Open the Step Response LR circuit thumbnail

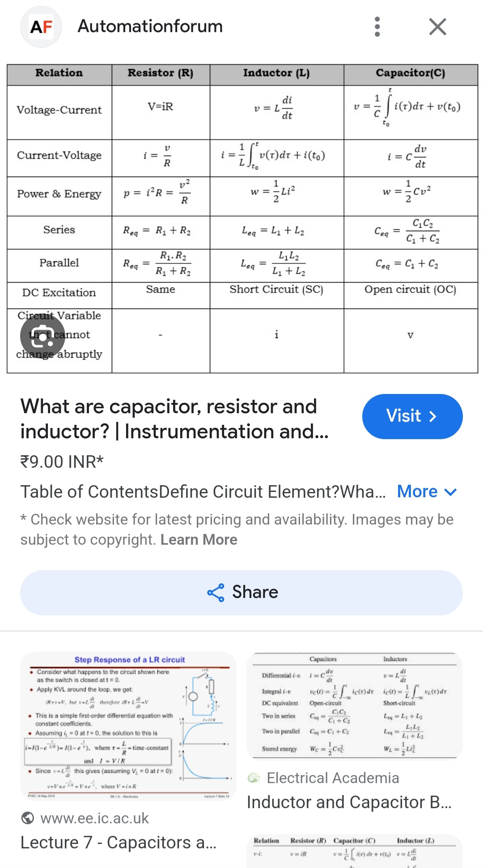[x=128, y=725]
